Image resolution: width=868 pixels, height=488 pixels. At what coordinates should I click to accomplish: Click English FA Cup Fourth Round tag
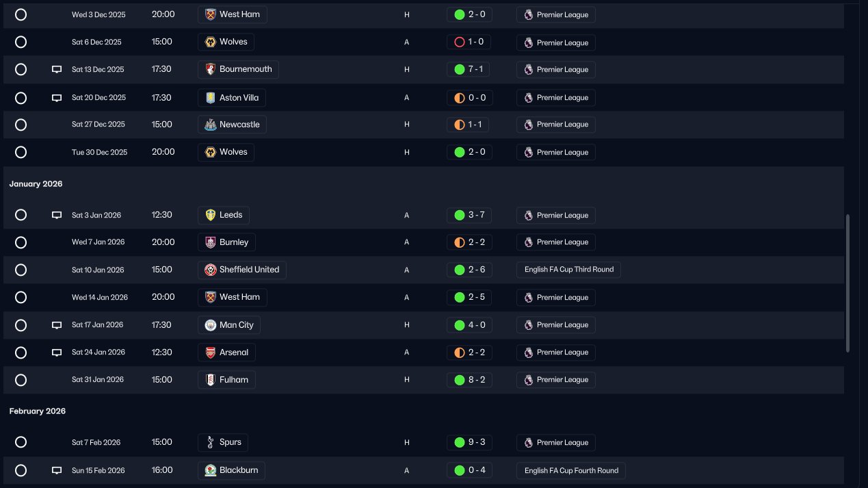point(571,470)
